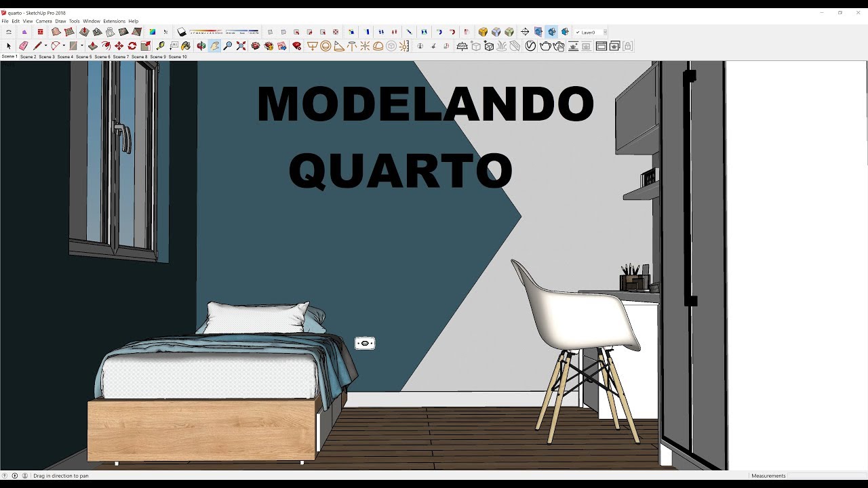Activate the Orbit camera tool
This screenshot has width=868, height=488.
(201, 46)
